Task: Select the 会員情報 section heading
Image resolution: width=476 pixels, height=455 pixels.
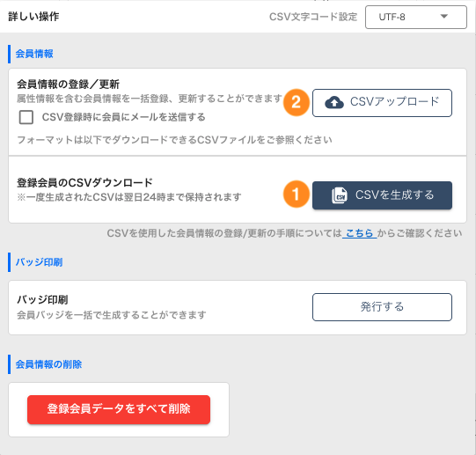Action: click(34, 54)
